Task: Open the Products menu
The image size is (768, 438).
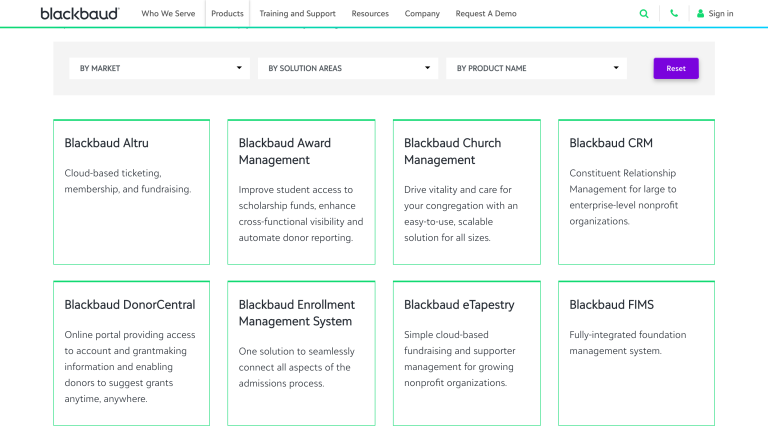Action: [227, 14]
